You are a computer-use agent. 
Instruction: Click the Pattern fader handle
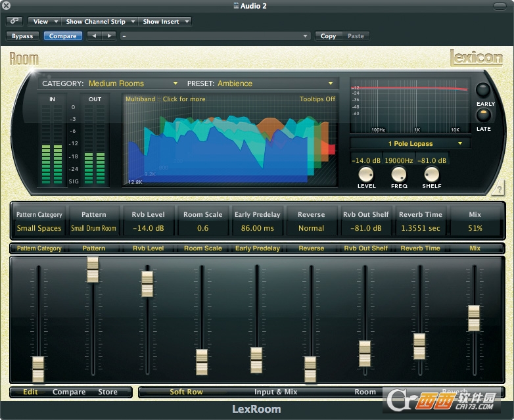[x=93, y=270]
